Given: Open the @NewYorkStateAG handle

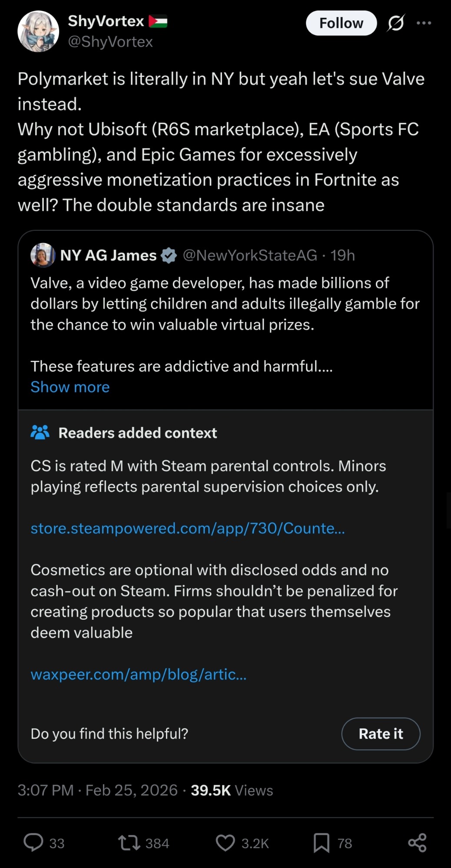Looking at the screenshot, I should coord(250,255).
